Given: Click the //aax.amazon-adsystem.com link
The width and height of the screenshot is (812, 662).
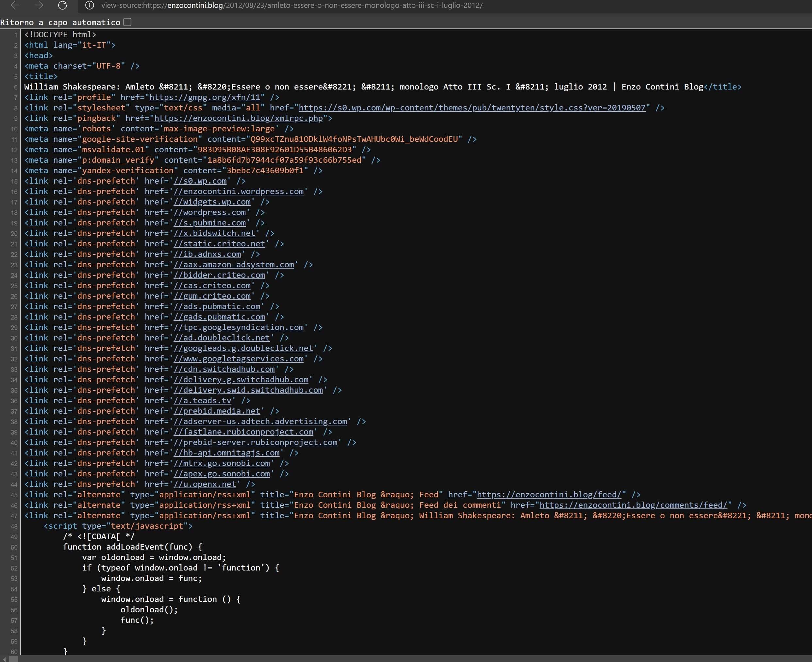Looking at the screenshot, I should pos(233,265).
